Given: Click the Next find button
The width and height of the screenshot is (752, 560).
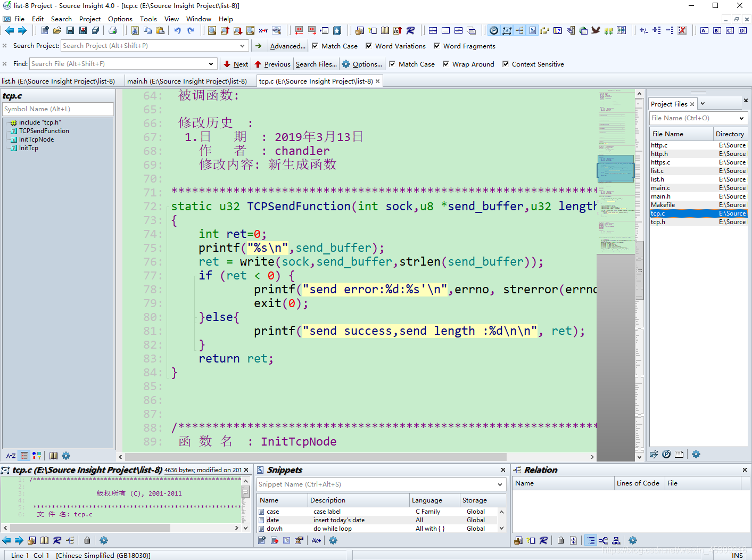Looking at the screenshot, I should click(x=236, y=64).
